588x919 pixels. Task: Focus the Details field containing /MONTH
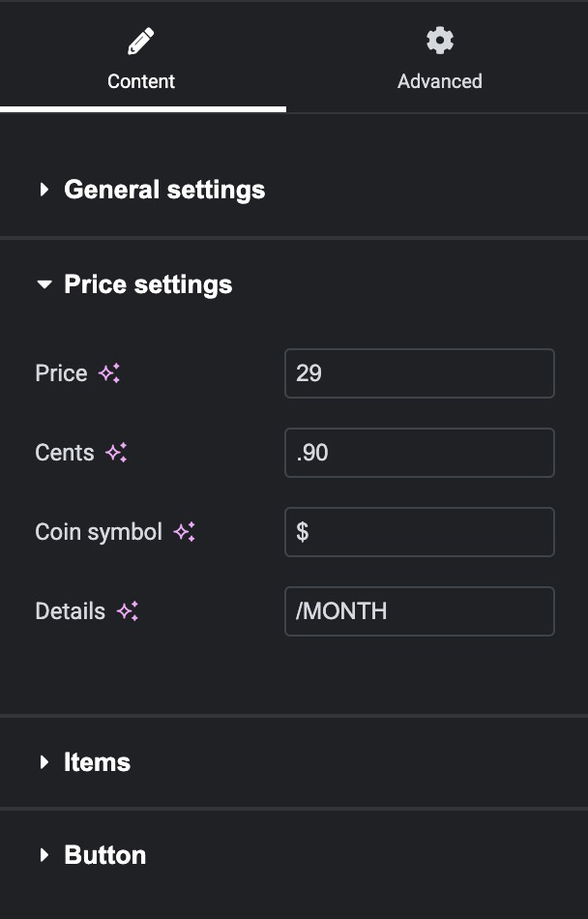click(x=419, y=611)
